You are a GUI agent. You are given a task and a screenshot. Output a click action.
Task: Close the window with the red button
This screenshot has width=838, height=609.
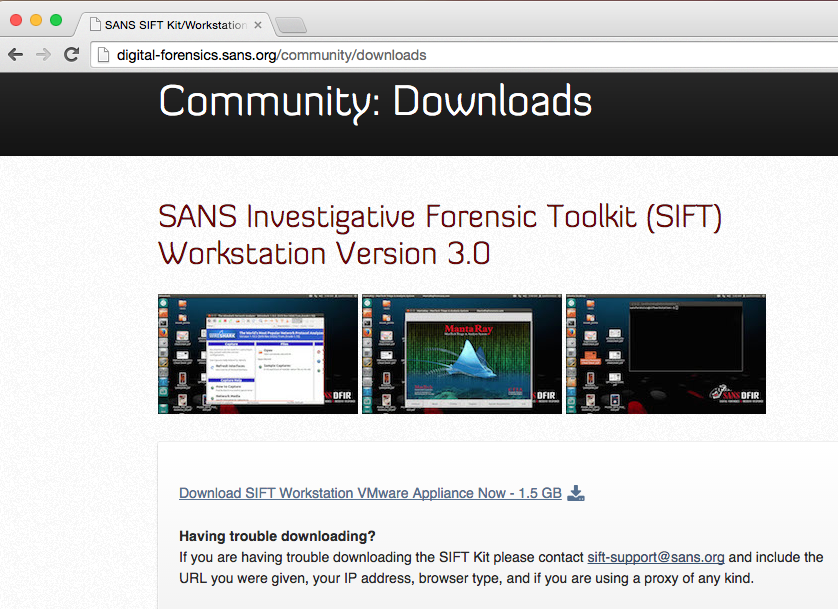(x=16, y=20)
